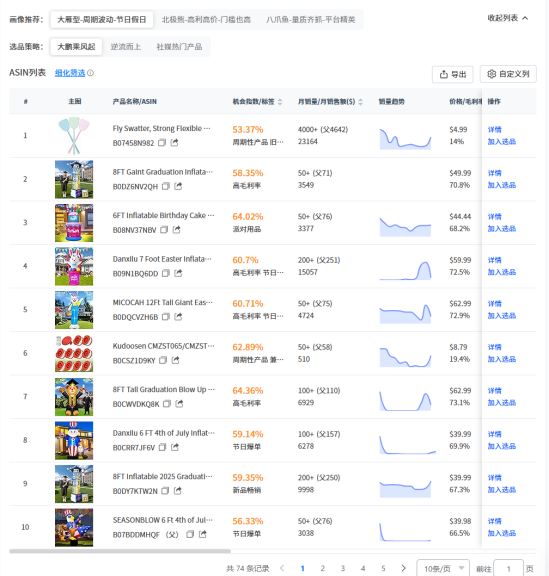Screen dimensions: 549x576
Task: Click product name Danxilu 6 FT 4th of July
Action: point(164,433)
